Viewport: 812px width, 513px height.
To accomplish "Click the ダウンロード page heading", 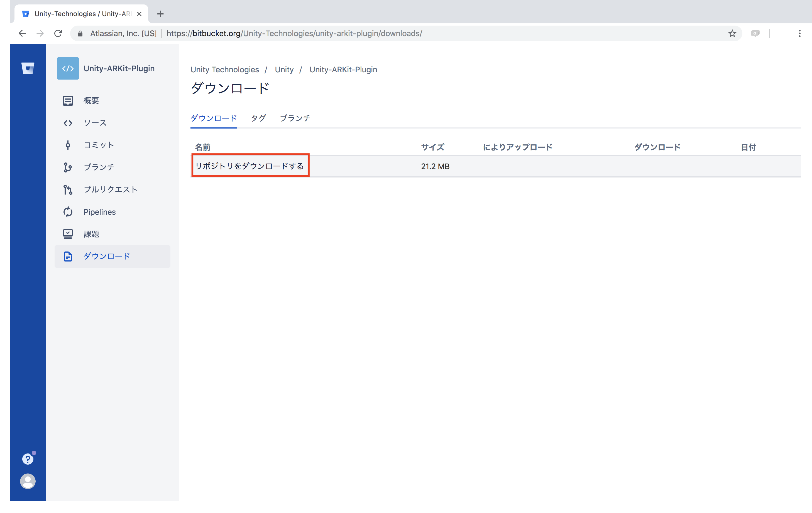I will pyautogui.click(x=230, y=88).
